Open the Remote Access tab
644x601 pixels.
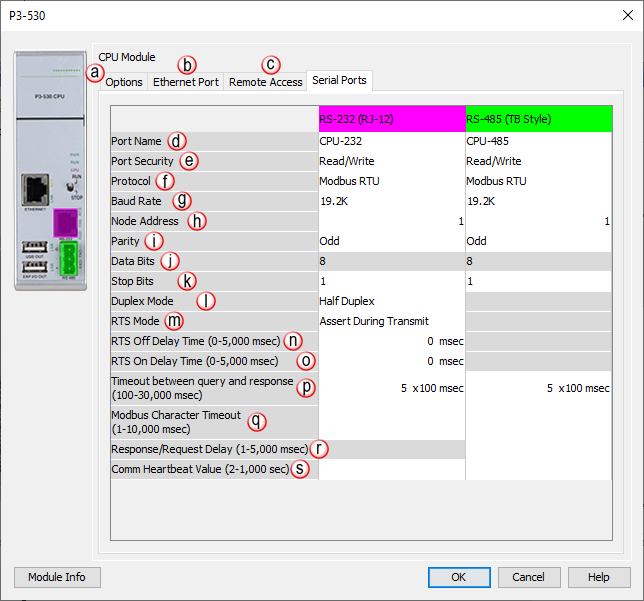click(265, 82)
